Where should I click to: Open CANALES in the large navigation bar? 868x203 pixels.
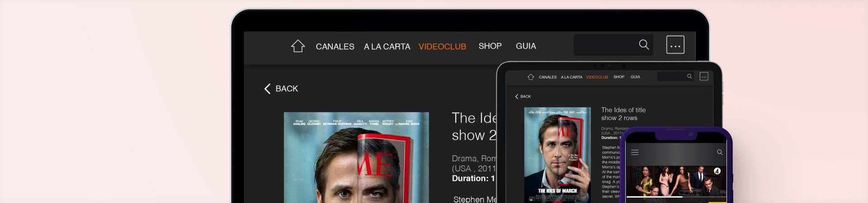click(x=335, y=46)
